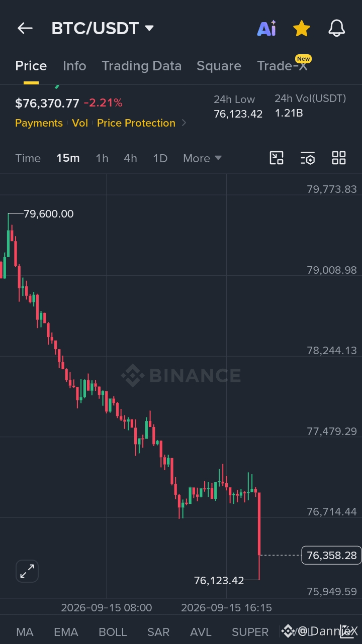Expand the More intervals dropdown
The image size is (362, 644).
[x=202, y=158]
